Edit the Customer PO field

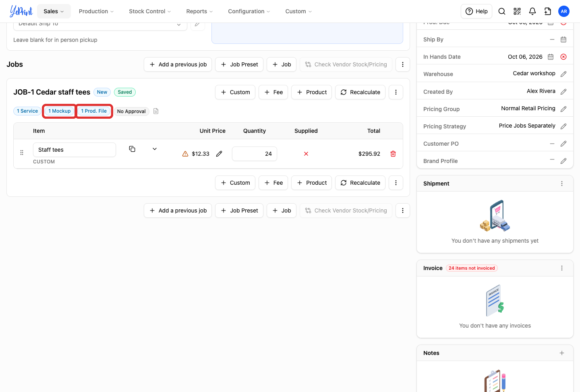coord(563,144)
